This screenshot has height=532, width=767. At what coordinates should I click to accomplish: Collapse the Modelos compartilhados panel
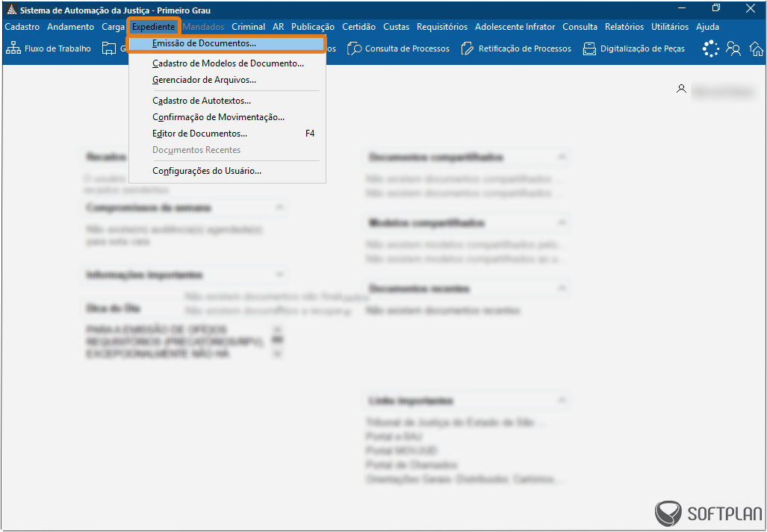click(x=562, y=223)
